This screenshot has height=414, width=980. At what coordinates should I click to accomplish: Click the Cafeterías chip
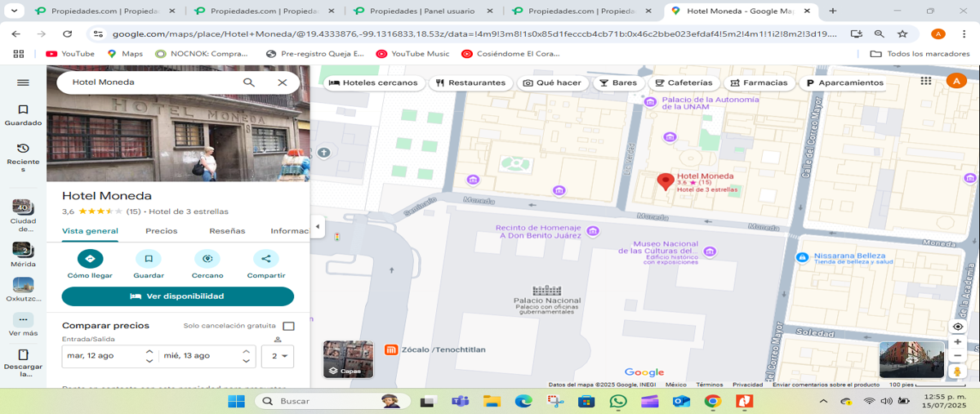[684, 82]
